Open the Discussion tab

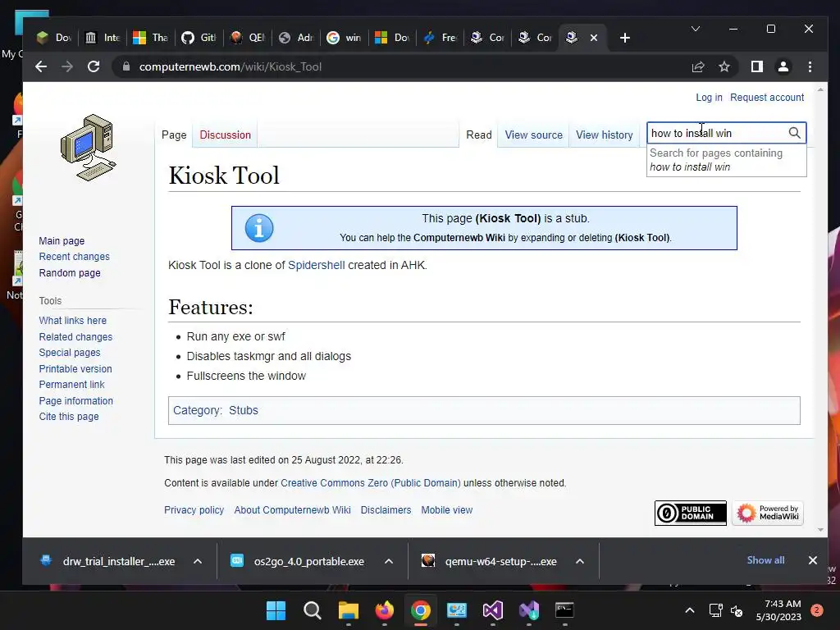click(225, 135)
